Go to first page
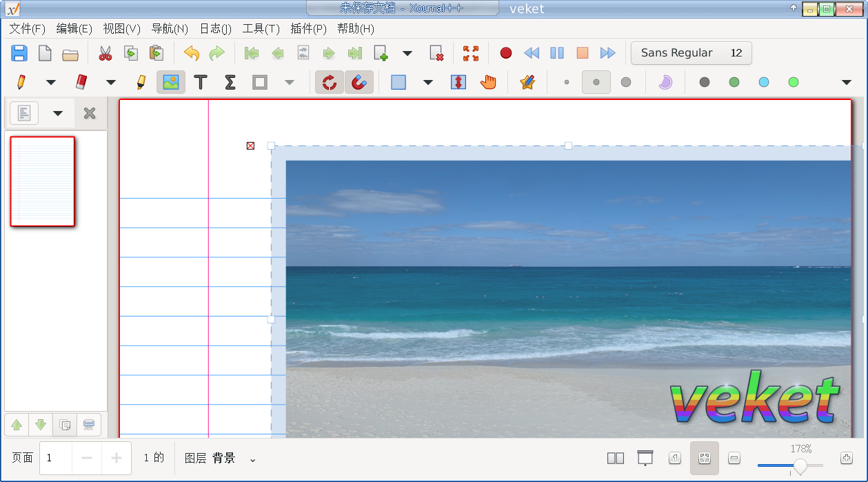 [x=252, y=53]
